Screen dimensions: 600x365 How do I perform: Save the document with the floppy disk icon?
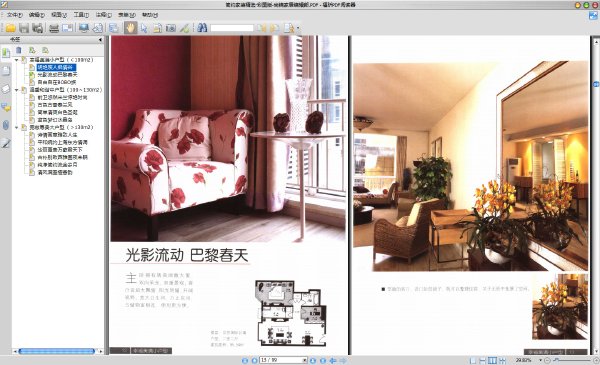coord(24,28)
